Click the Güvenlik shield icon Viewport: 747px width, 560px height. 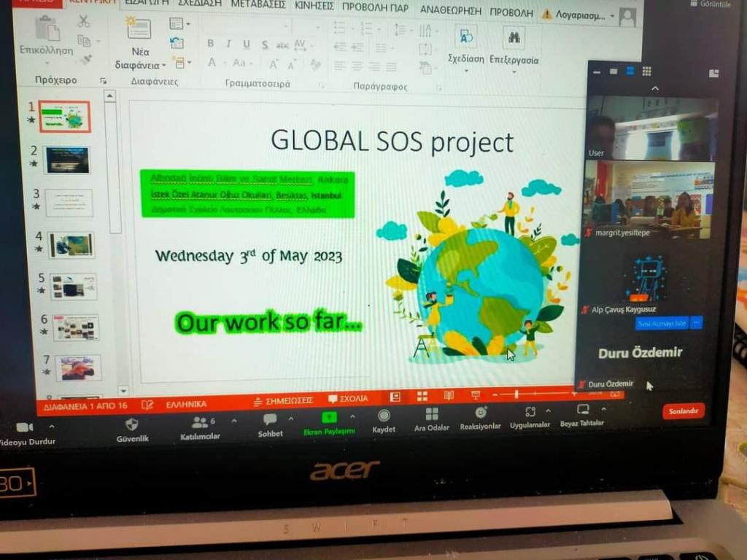tap(132, 424)
